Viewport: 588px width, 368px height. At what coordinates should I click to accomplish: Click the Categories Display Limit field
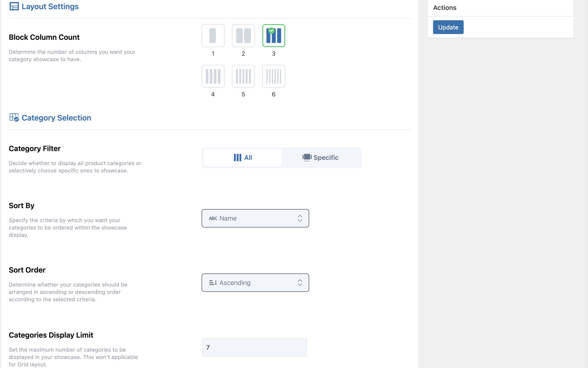(254, 347)
